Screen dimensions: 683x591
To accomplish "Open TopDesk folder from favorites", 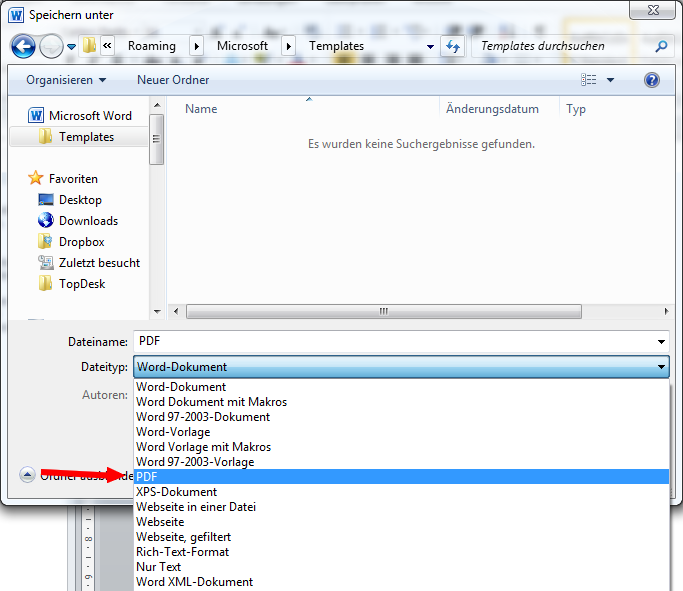I will pyautogui.click(x=82, y=284).
